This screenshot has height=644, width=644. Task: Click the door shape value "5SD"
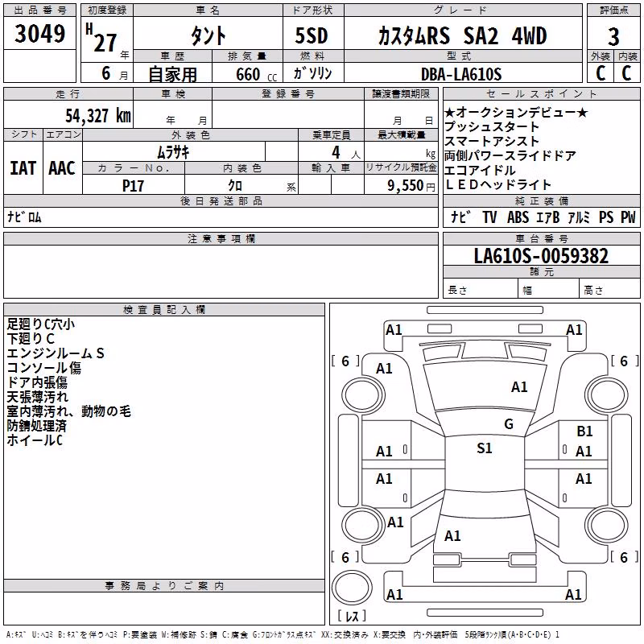[x=312, y=35]
